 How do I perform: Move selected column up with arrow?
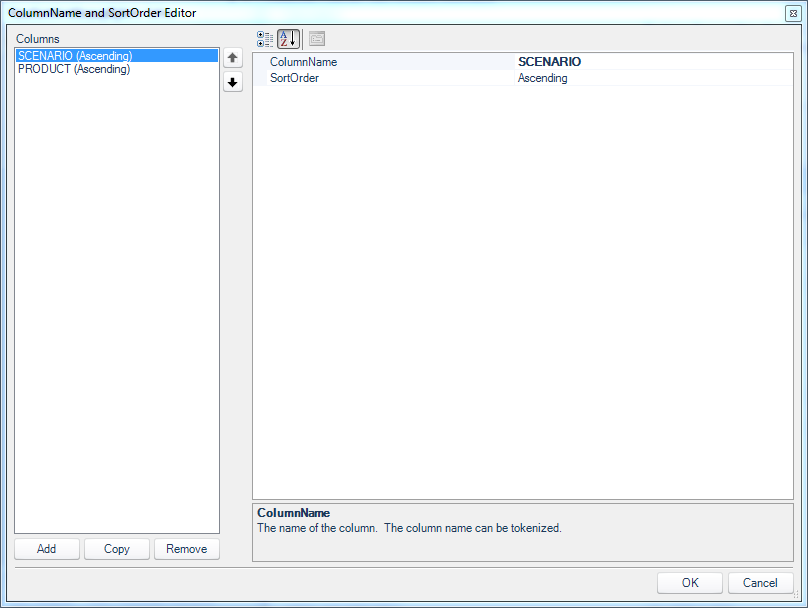coord(233,58)
